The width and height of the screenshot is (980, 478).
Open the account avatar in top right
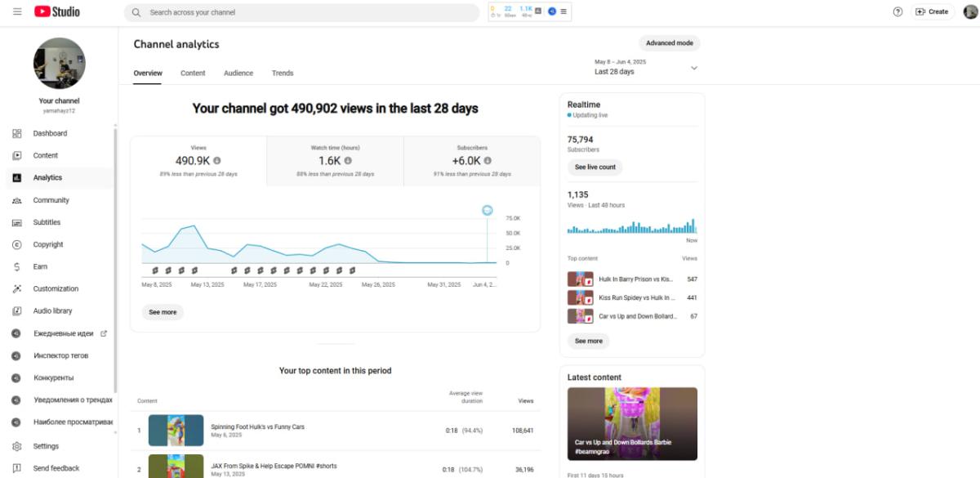pos(969,11)
